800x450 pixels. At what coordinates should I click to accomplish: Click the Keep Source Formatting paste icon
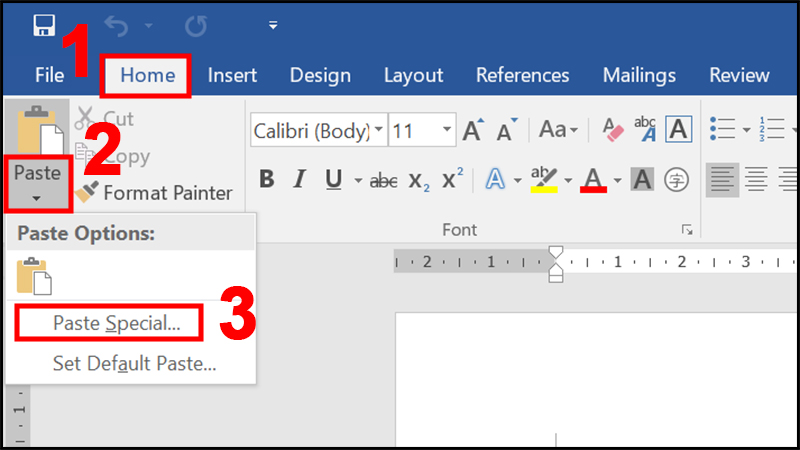pyautogui.click(x=33, y=276)
